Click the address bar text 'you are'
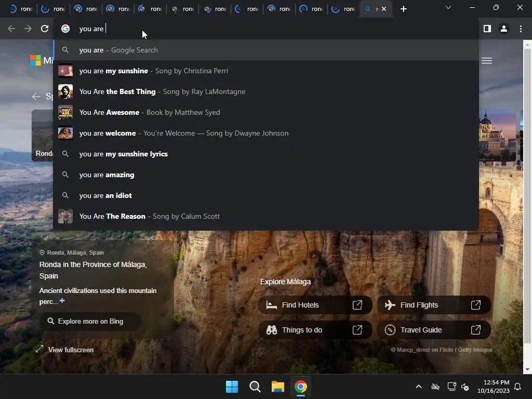Screen dimensions: 532x399 tap(91, 29)
